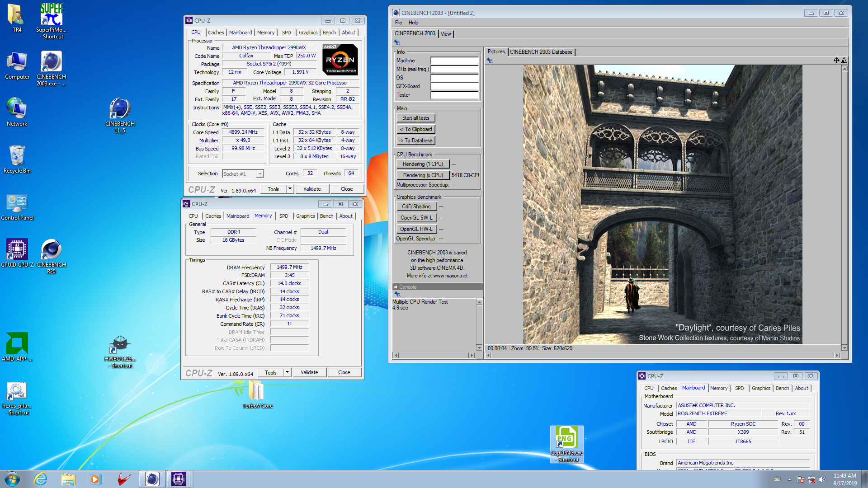Viewport: 868px width, 488px height.
Task: Switch to View tab in Cinebench
Action: (x=446, y=34)
